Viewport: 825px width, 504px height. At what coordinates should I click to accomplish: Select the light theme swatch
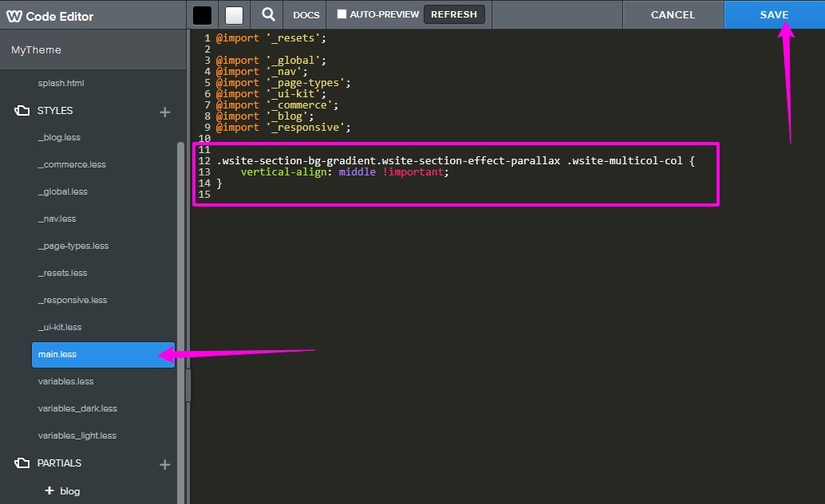[235, 14]
